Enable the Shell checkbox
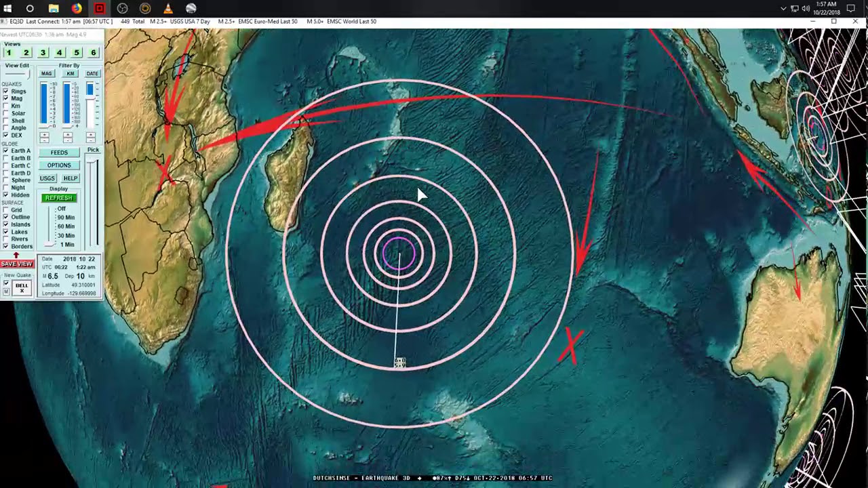 pyautogui.click(x=6, y=121)
